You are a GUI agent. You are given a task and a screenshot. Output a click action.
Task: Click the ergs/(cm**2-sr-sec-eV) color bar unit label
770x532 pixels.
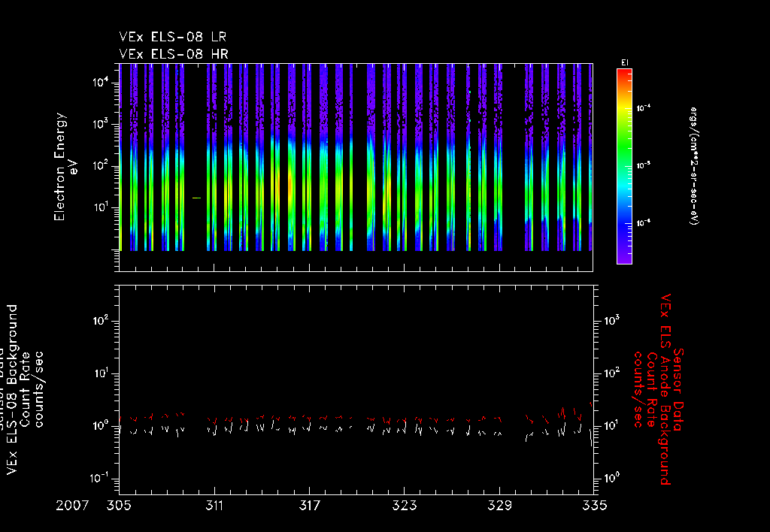click(x=696, y=165)
